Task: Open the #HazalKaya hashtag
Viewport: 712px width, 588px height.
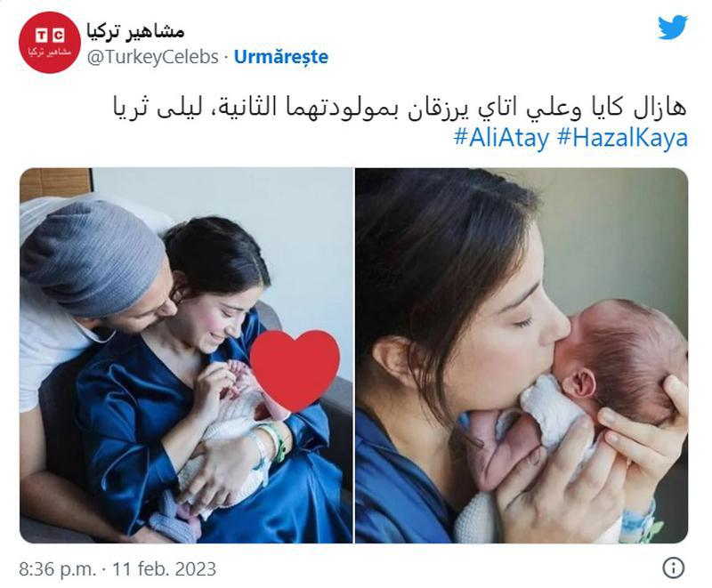Action: (622, 137)
